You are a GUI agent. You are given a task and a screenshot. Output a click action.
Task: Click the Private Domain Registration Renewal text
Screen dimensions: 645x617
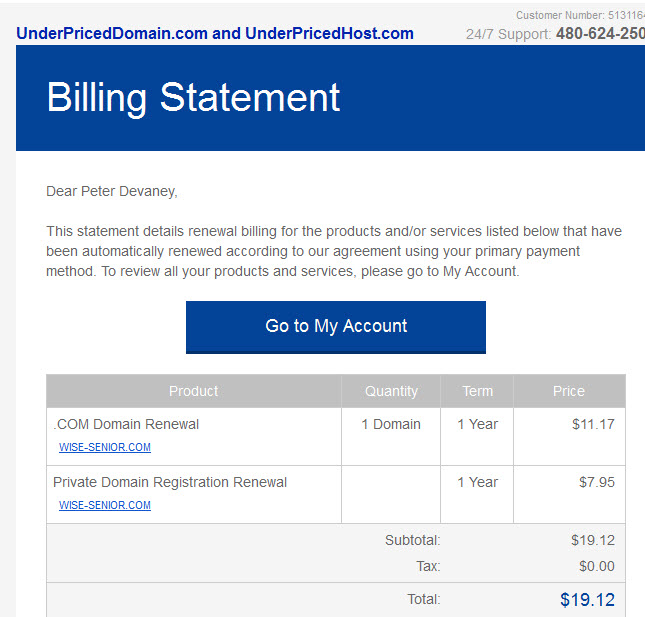[x=170, y=482]
